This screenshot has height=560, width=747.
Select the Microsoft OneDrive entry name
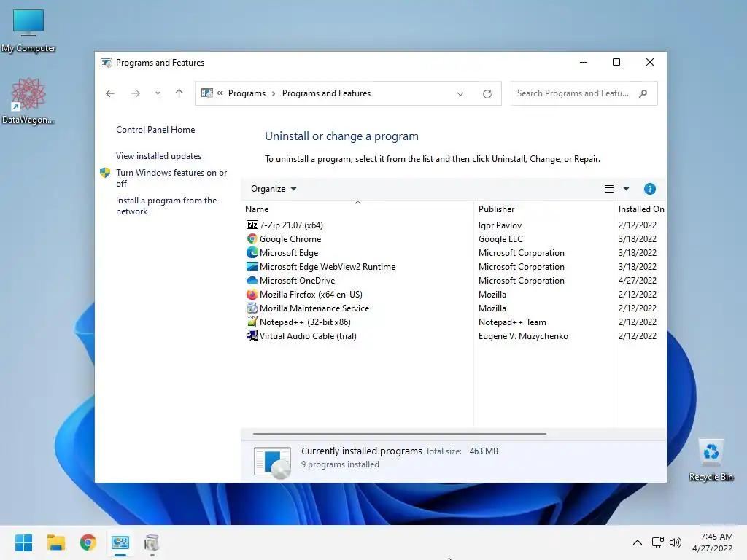[298, 281]
